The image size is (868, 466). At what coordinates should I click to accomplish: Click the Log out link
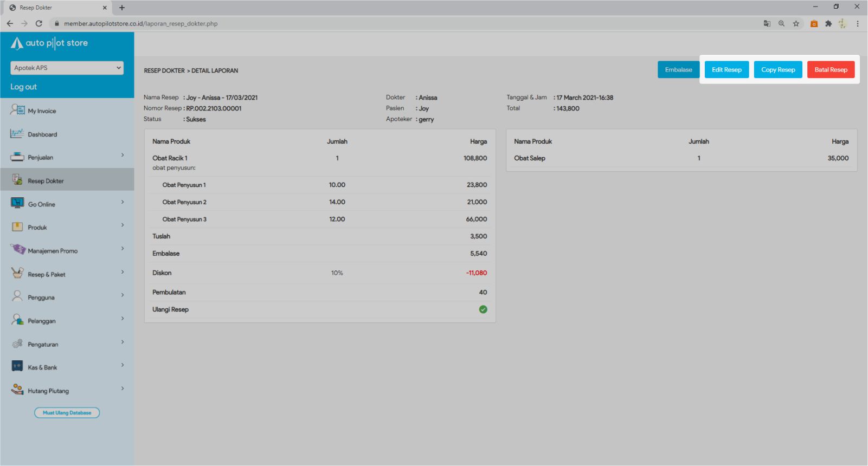click(24, 87)
